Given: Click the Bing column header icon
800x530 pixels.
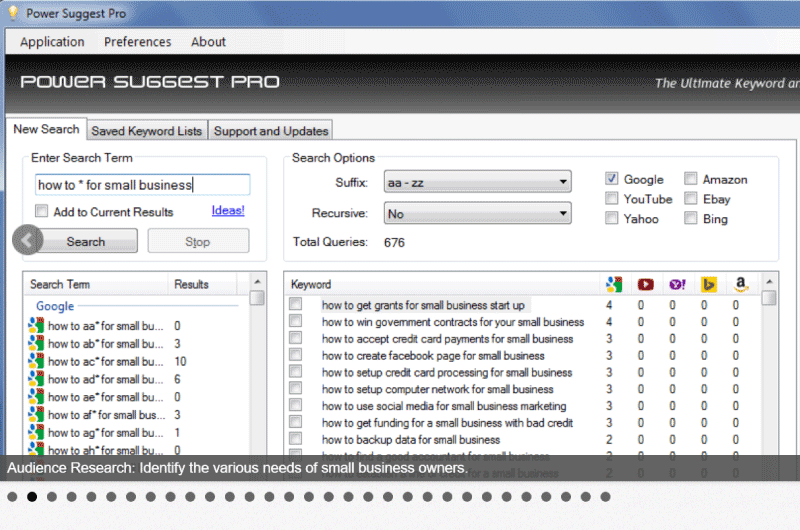Looking at the screenshot, I should pos(709,284).
